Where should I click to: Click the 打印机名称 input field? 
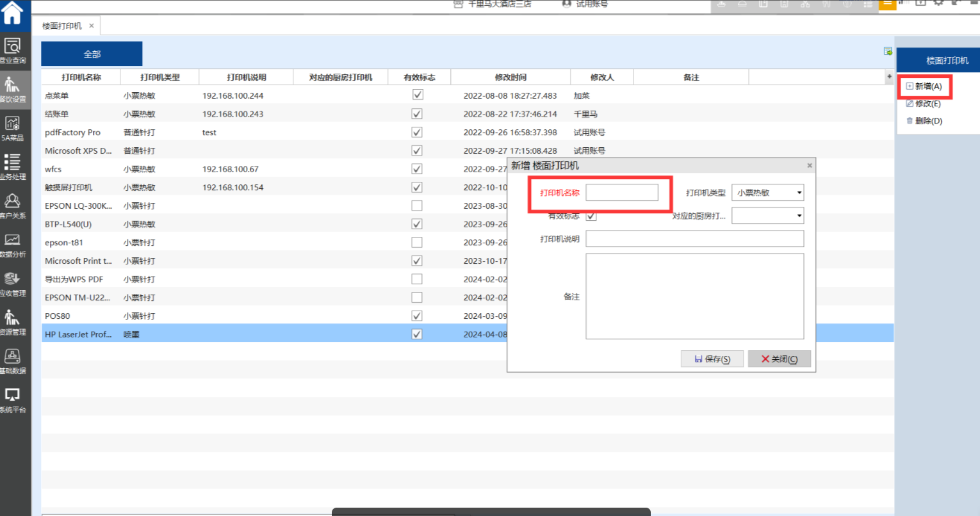tap(622, 193)
